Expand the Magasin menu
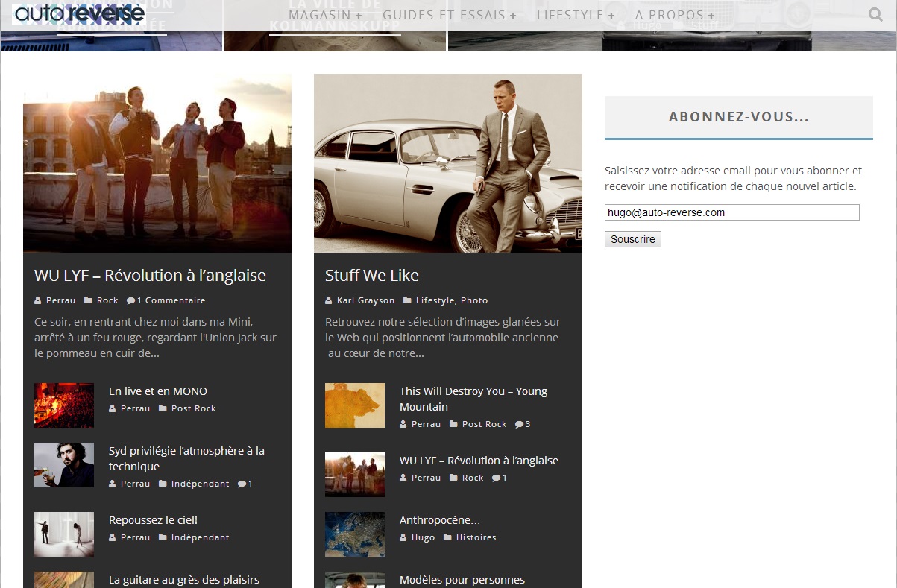Viewport: 897px width, 588px height. [x=325, y=15]
